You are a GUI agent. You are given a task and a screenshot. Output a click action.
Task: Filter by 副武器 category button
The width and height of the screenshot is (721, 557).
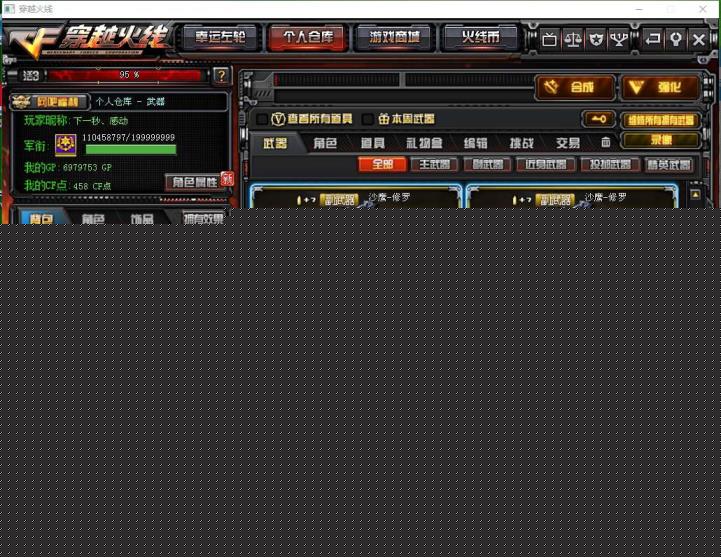pos(487,164)
